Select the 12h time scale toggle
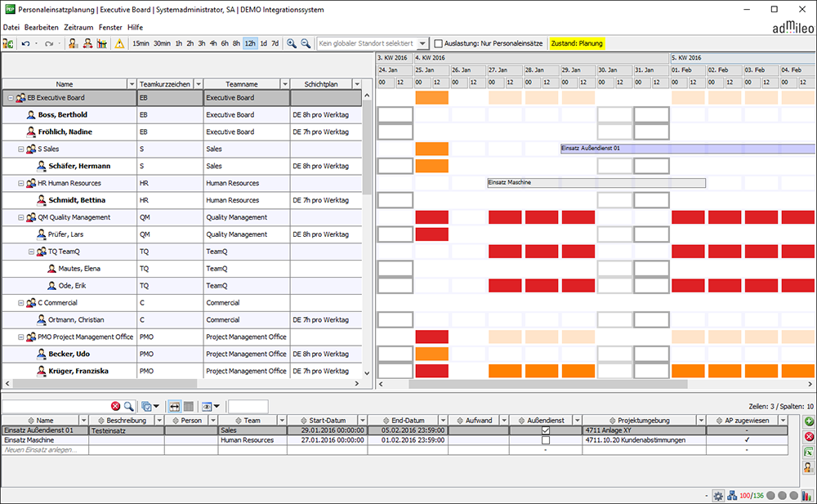Screen dimensions: 817x504 250,44
